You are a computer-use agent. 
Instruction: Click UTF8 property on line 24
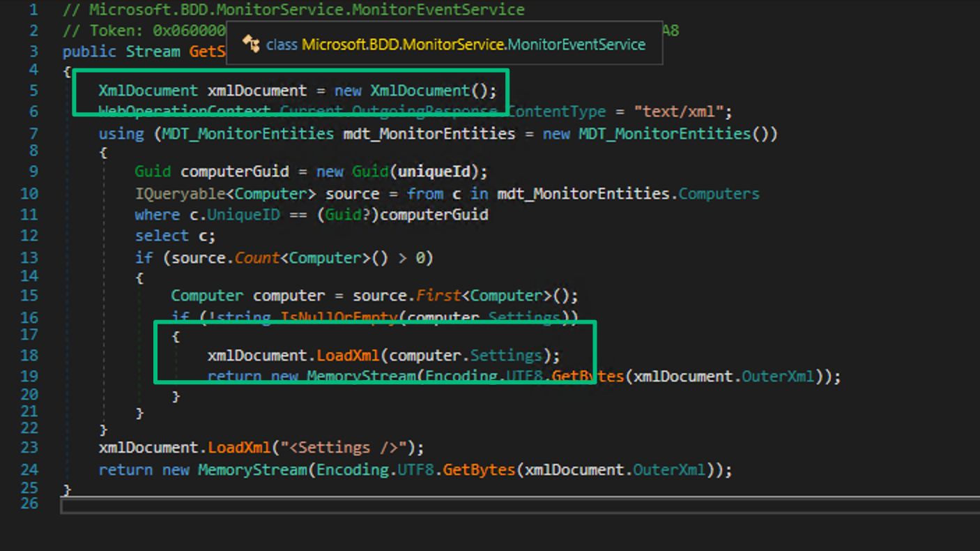(415, 470)
